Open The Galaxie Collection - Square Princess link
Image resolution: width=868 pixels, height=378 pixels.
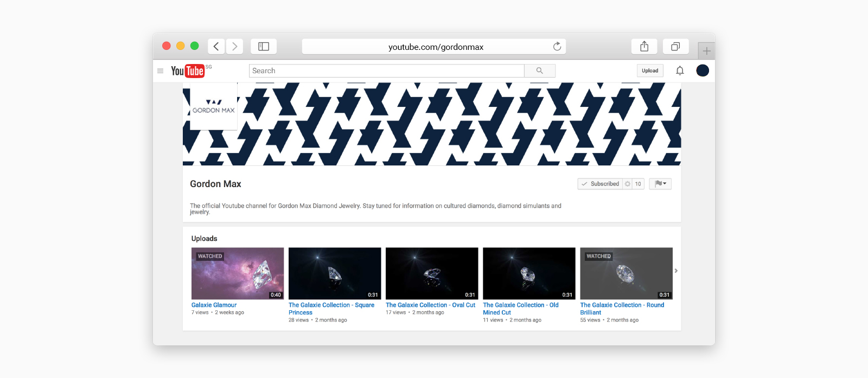coord(331,309)
